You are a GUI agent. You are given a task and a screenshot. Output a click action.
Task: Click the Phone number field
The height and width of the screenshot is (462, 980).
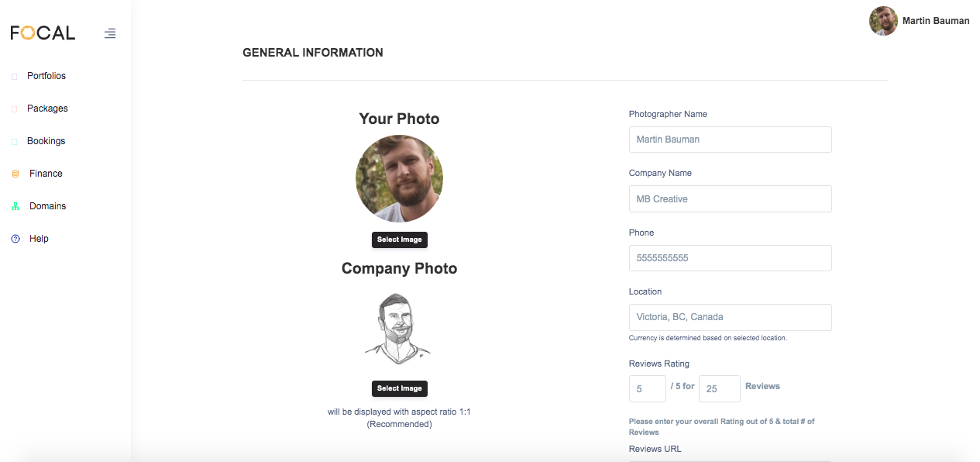point(730,258)
